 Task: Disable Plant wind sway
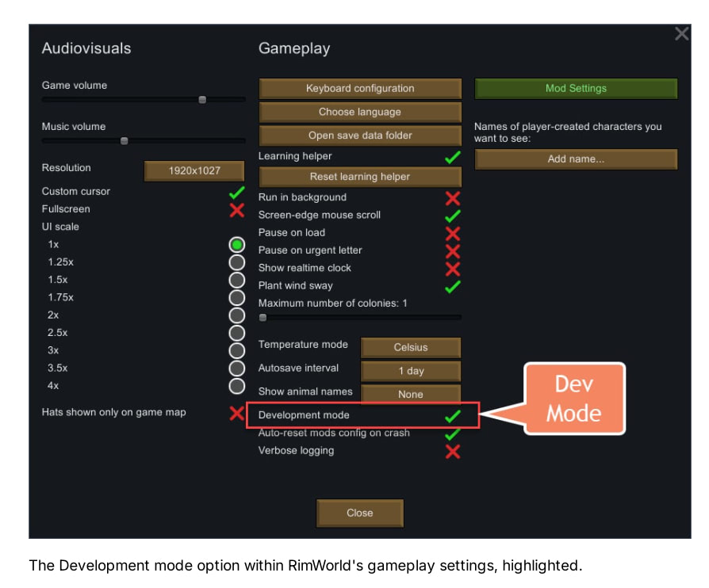tap(452, 287)
